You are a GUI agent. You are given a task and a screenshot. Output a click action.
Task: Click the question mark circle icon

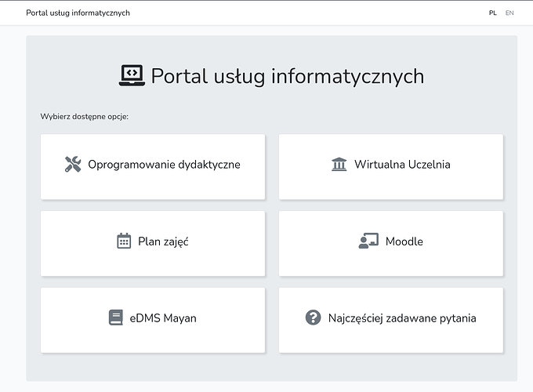click(313, 318)
